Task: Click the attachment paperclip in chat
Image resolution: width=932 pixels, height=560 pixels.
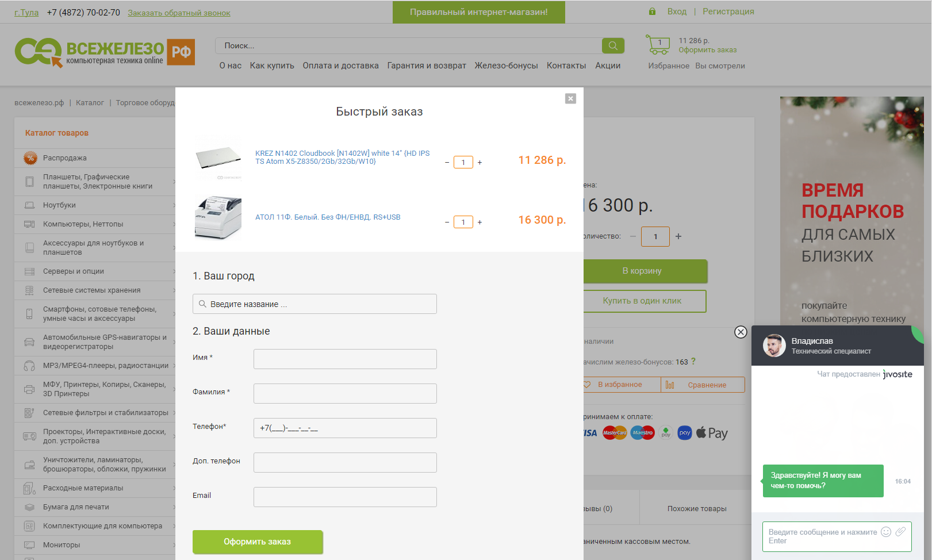Action: coord(900,532)
